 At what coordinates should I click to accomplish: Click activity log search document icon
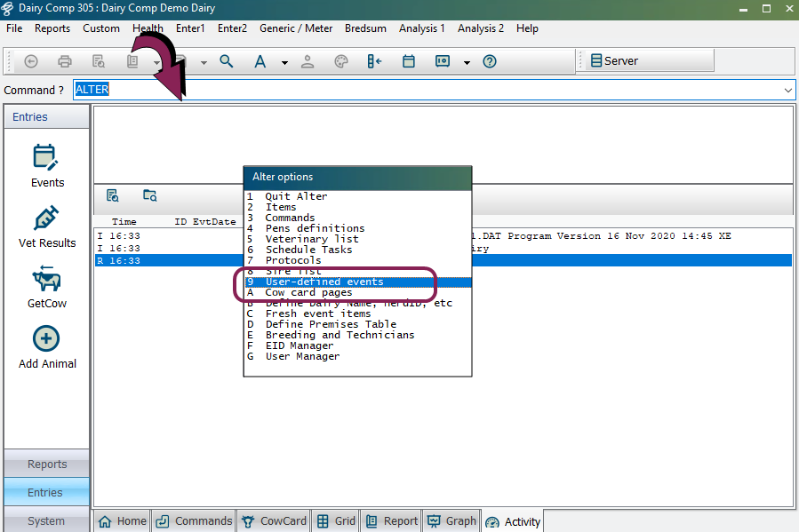coord(113,195)
